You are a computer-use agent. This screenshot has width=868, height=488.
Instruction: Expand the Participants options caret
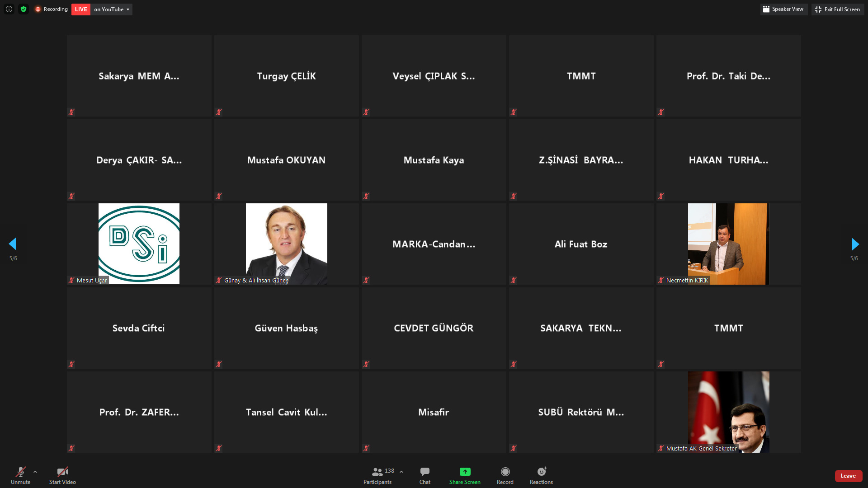coord(401,472)
